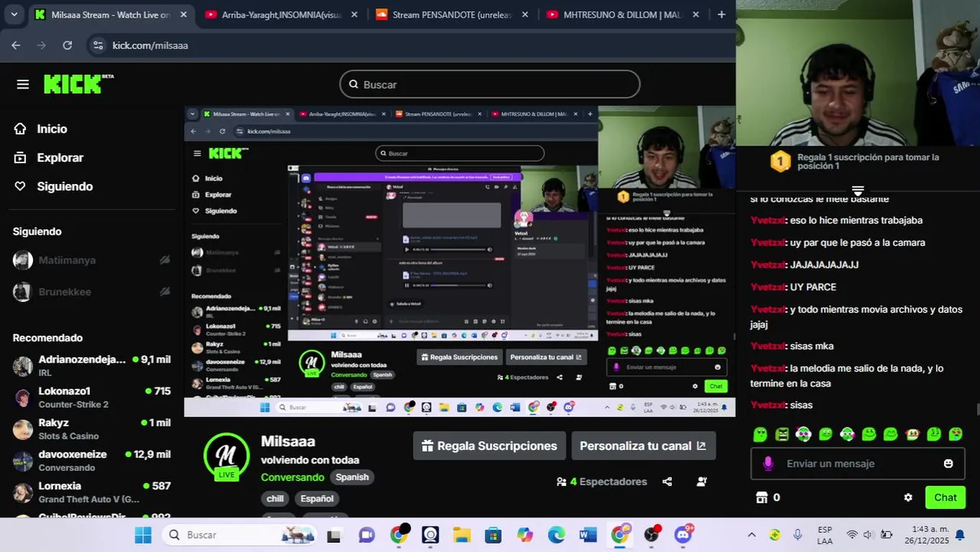Viewport: 980px width, 552px height.
Task: Click the Spanish tag
Action: 352,477
